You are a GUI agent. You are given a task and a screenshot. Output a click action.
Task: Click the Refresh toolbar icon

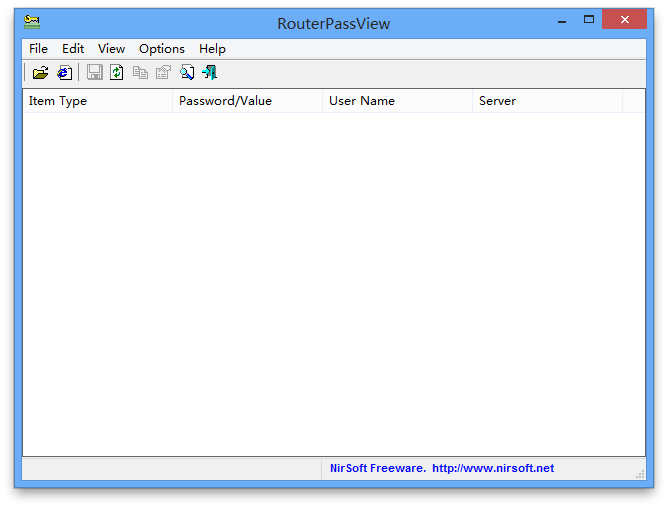117,72
